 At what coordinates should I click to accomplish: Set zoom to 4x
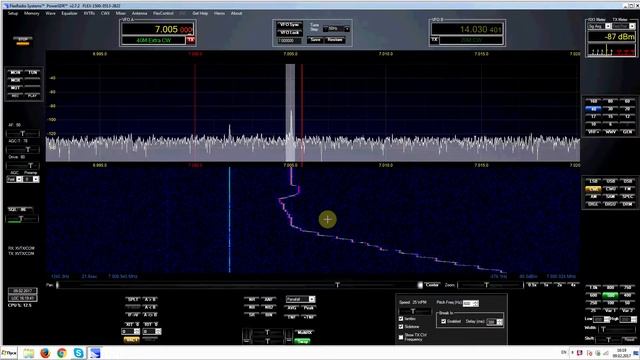573,285
